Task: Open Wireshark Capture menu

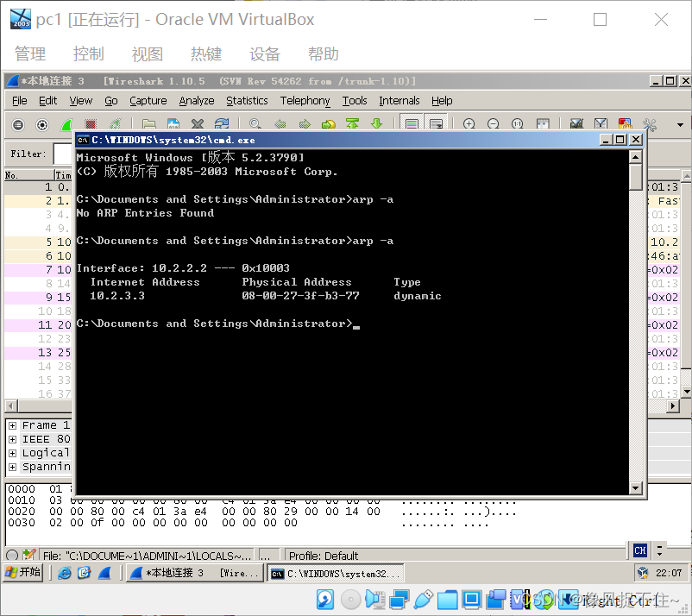Action: (x=148, y=101)
